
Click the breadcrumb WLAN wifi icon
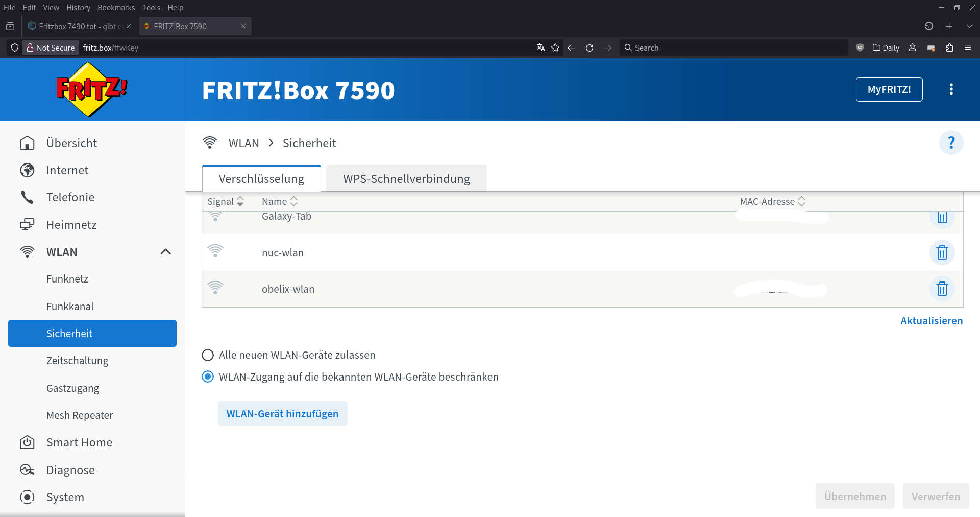(210, 143)
